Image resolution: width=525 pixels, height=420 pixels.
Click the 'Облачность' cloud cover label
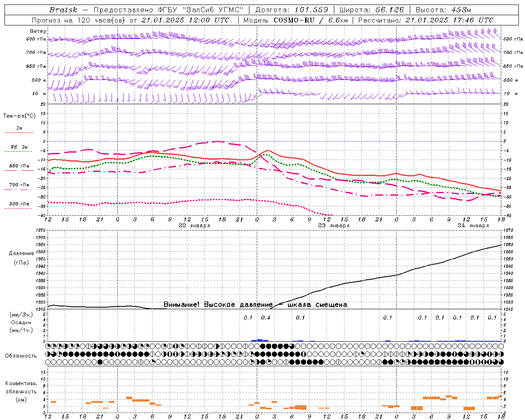pyautogui.click(x=21, y=356)
